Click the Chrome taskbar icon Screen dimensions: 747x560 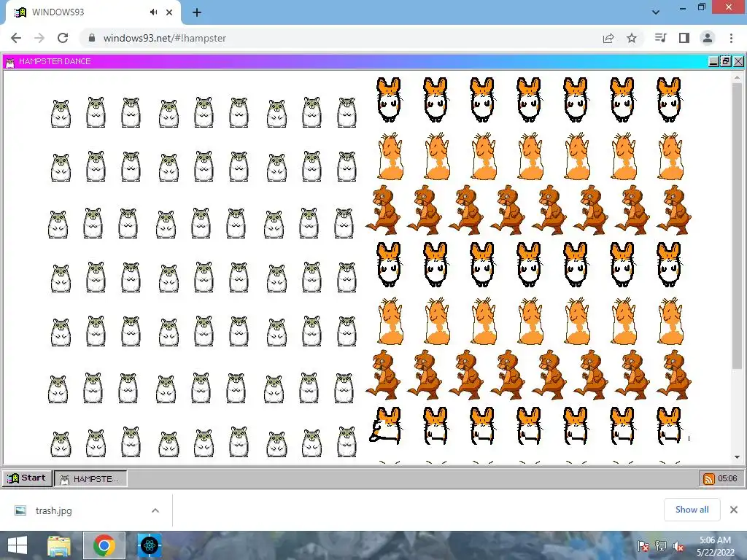104,545
